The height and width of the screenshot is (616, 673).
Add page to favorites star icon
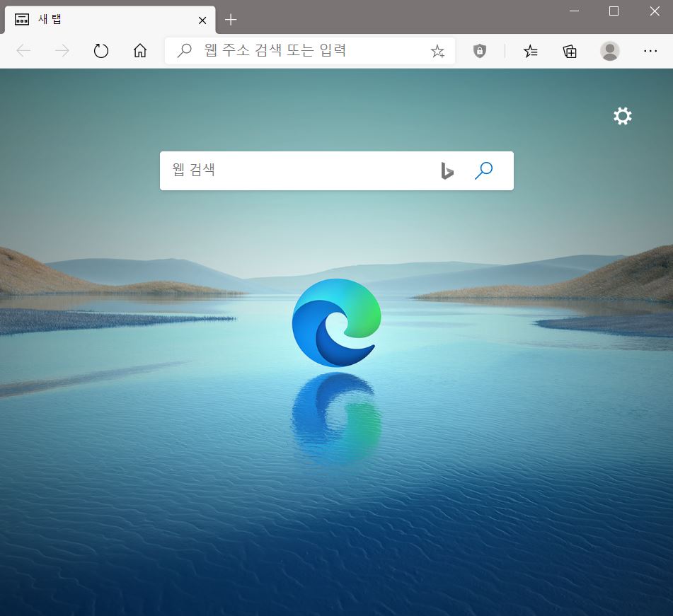pyautogui.click(x=437, y=51)
